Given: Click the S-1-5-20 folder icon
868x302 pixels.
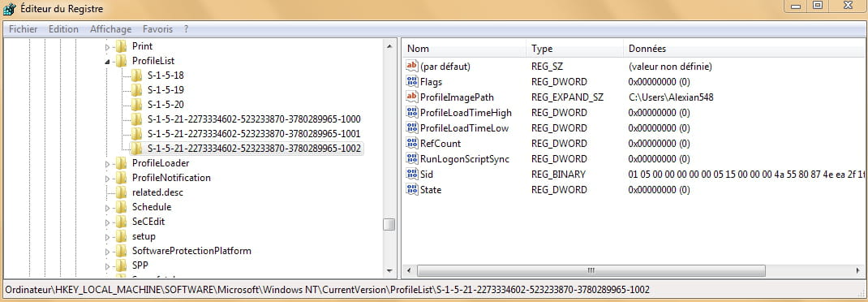Looking at the screenshot, I should pyautogui.click(x=137, y=105).
